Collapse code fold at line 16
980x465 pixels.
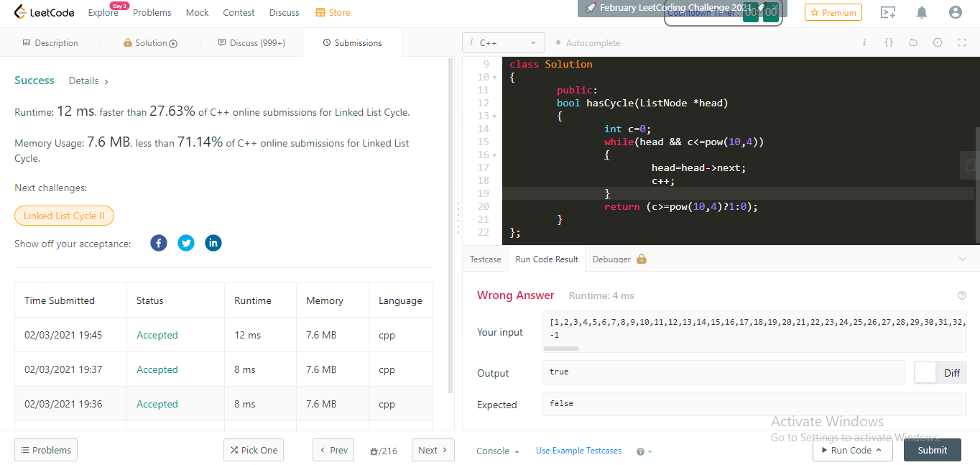click(494, 155)
